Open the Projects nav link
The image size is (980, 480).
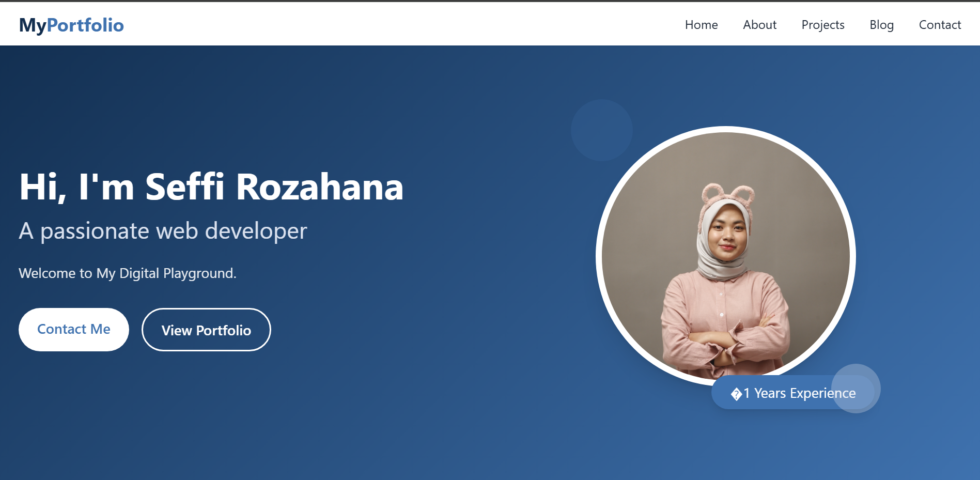822,25
